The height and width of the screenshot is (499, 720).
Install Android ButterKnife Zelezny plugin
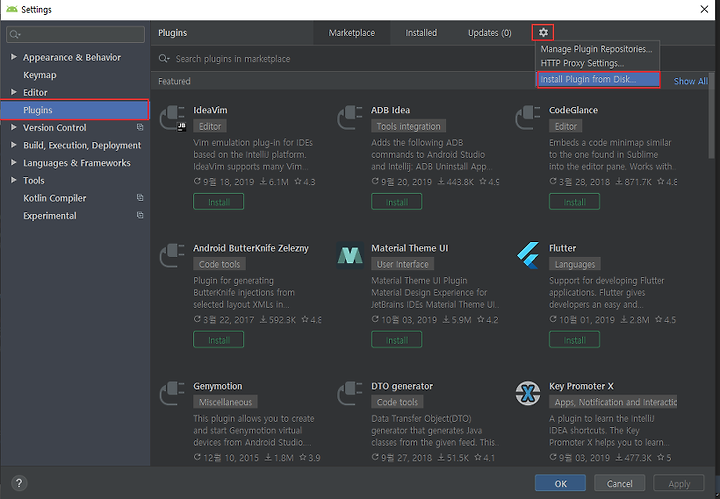tap(219, 340)
